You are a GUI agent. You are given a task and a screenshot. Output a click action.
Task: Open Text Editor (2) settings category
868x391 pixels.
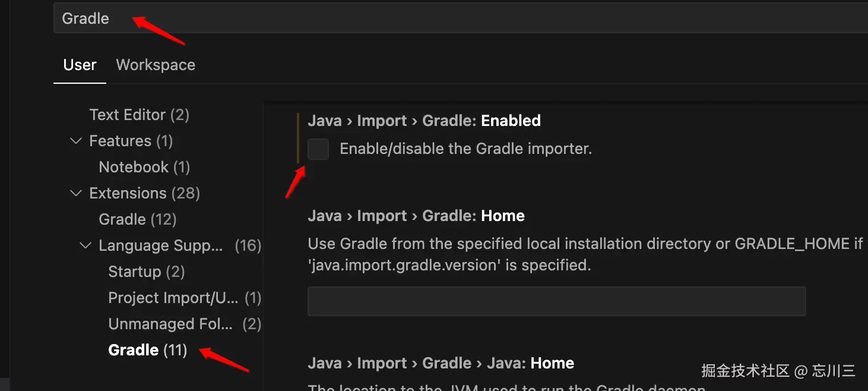[139, 115]
